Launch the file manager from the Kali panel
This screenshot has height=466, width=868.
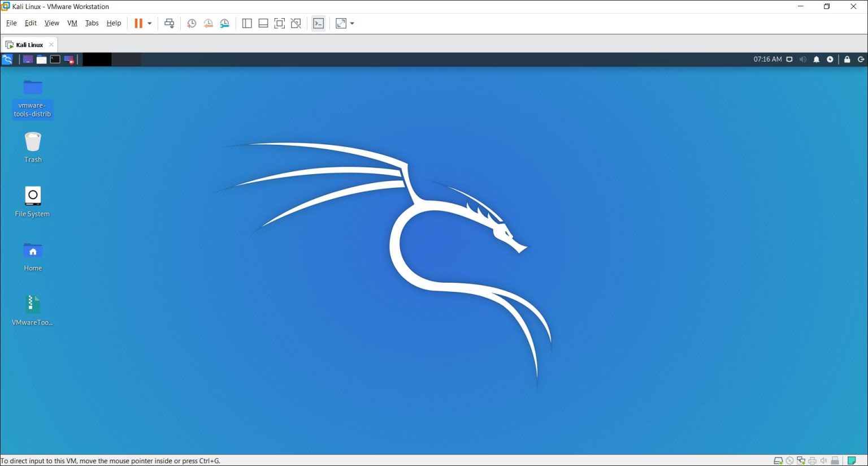(x=41, y=59)
